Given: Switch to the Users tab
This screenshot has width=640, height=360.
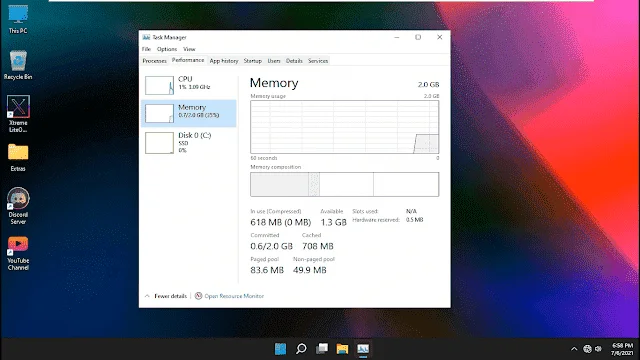Looking at the screenshot, I should (x=274, y=61).
